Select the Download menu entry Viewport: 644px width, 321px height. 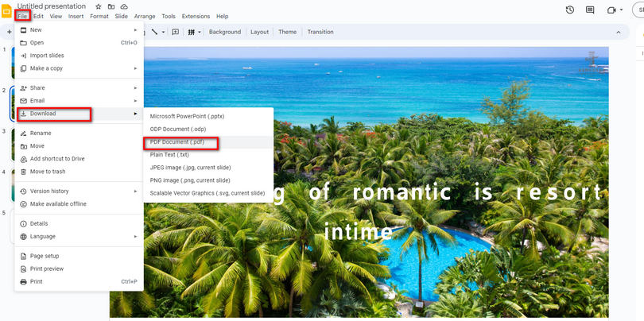pyautogui.click(x=79, y=114)
